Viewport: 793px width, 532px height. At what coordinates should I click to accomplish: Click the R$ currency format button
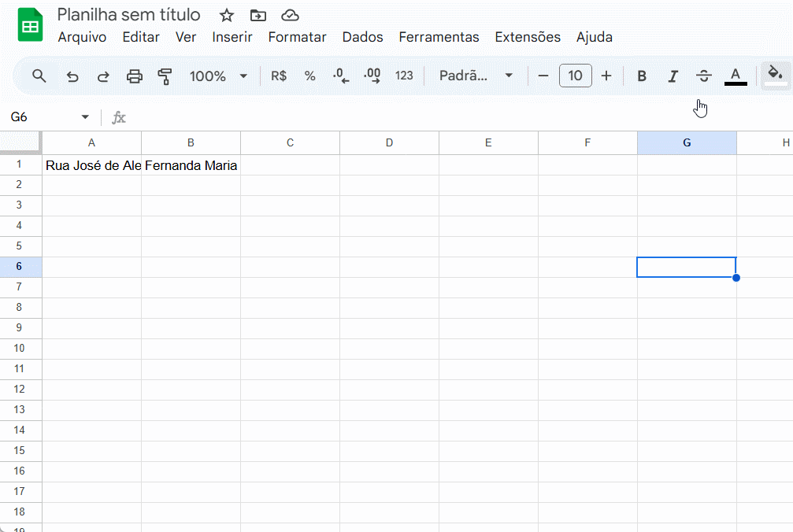click(x=279, y=76)
